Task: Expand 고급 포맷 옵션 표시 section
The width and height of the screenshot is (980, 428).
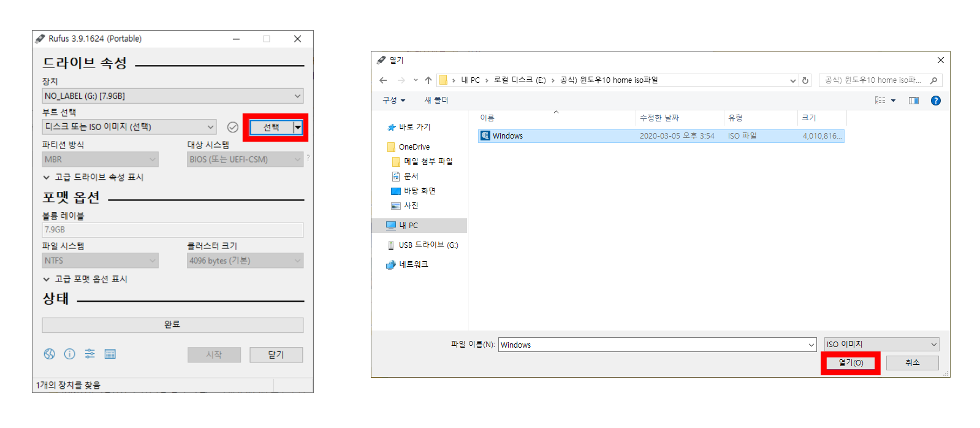Action: click(x=85, y=279)
